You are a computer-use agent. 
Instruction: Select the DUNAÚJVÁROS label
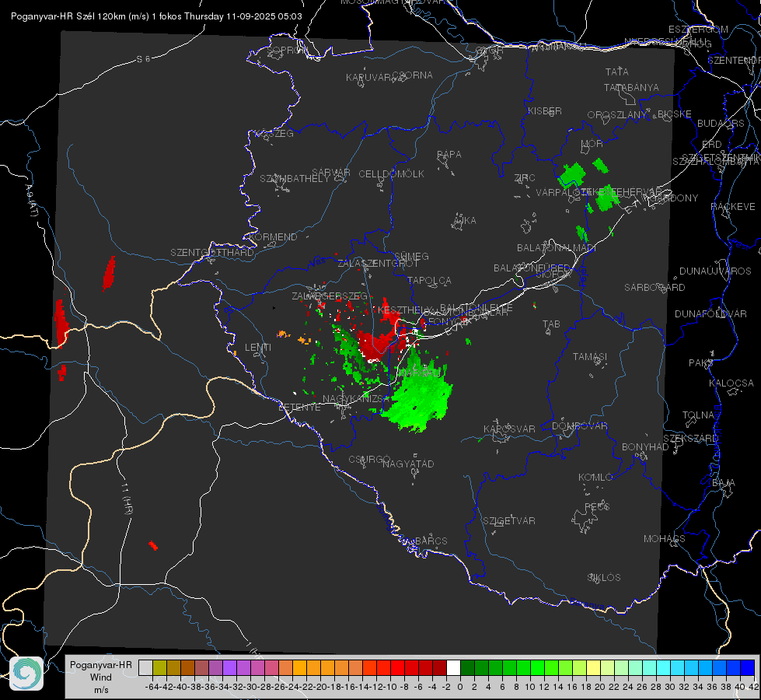click(715, 271)
